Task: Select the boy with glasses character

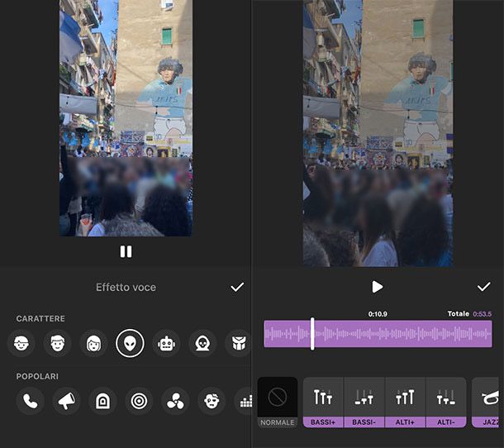Action: click(x=21, y=342)
